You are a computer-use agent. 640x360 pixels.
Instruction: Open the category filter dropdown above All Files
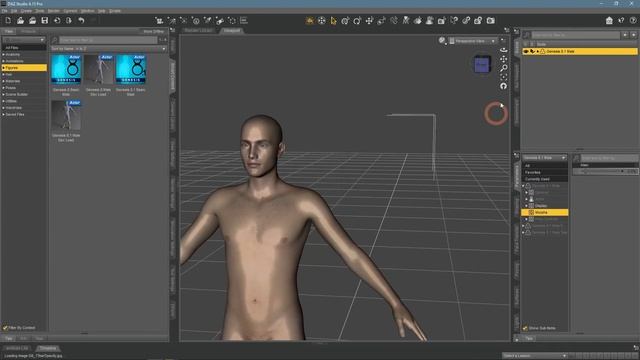pos(24,40)
